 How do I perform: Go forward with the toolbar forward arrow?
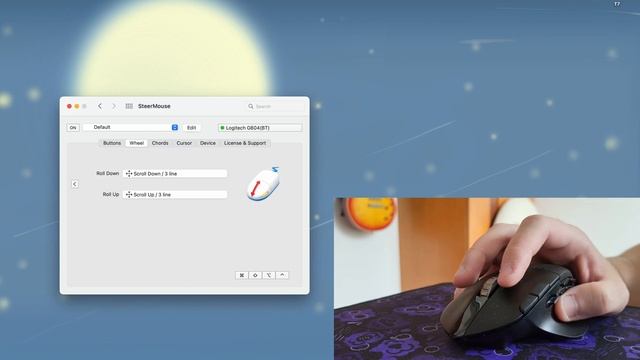(x=114, y=106)
